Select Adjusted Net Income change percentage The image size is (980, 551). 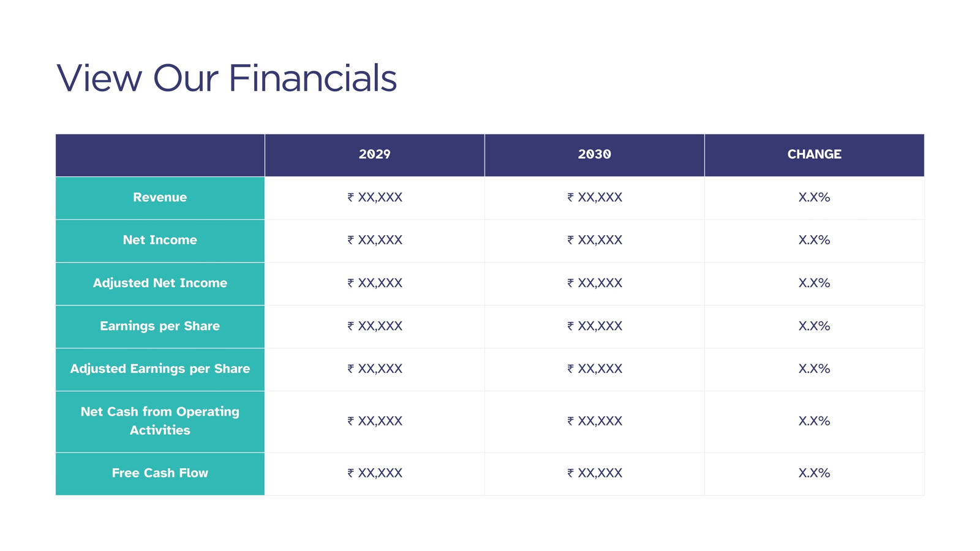tap(814, 283)
